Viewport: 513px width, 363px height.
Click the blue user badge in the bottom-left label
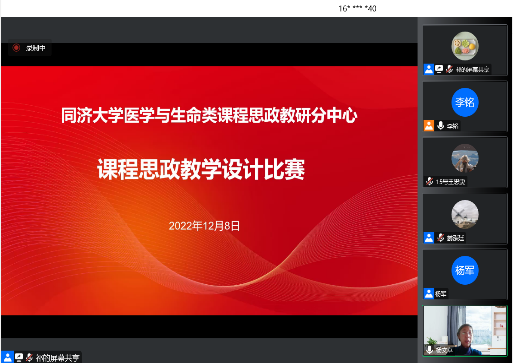[7, 357]
